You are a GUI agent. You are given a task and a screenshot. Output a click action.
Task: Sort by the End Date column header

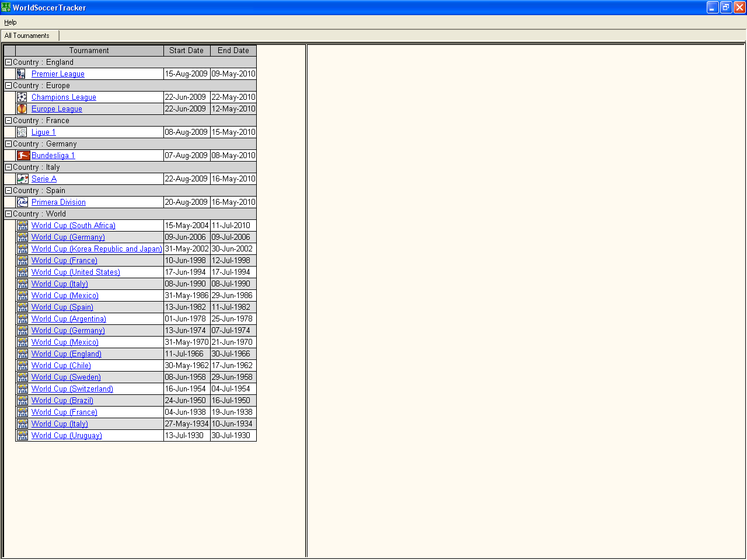coord(233,51)
